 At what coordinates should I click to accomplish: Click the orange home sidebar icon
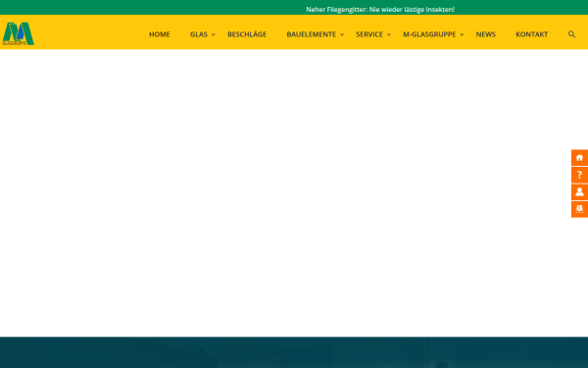579,157
